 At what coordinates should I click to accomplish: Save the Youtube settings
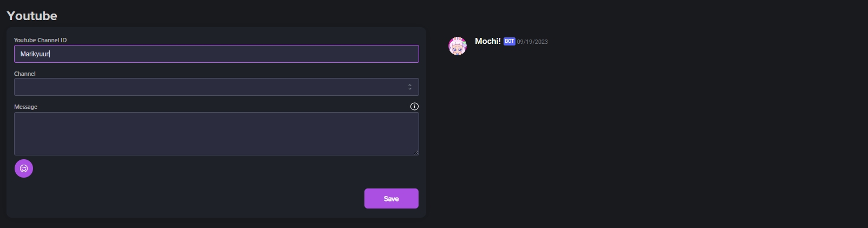coord(391,199)
